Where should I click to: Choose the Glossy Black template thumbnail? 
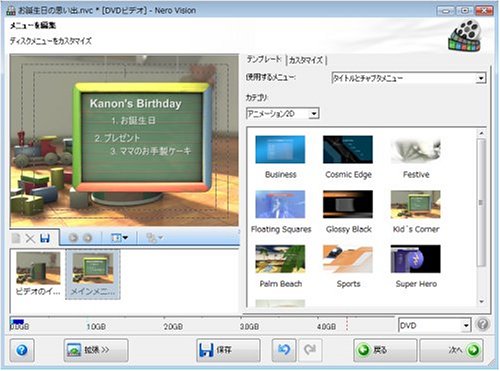[x=348, y=204]
